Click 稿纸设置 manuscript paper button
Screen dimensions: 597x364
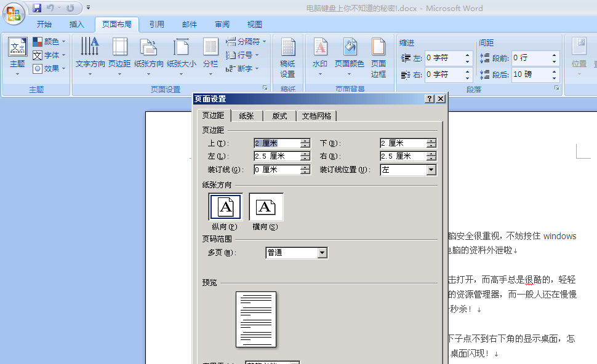[287, 58]
